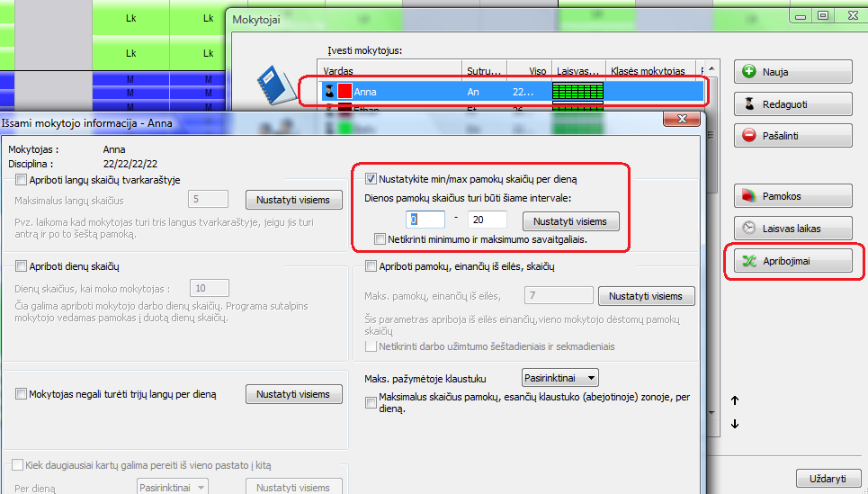
Task: Click the Pamokos cards icon
Action: point(749,195)
